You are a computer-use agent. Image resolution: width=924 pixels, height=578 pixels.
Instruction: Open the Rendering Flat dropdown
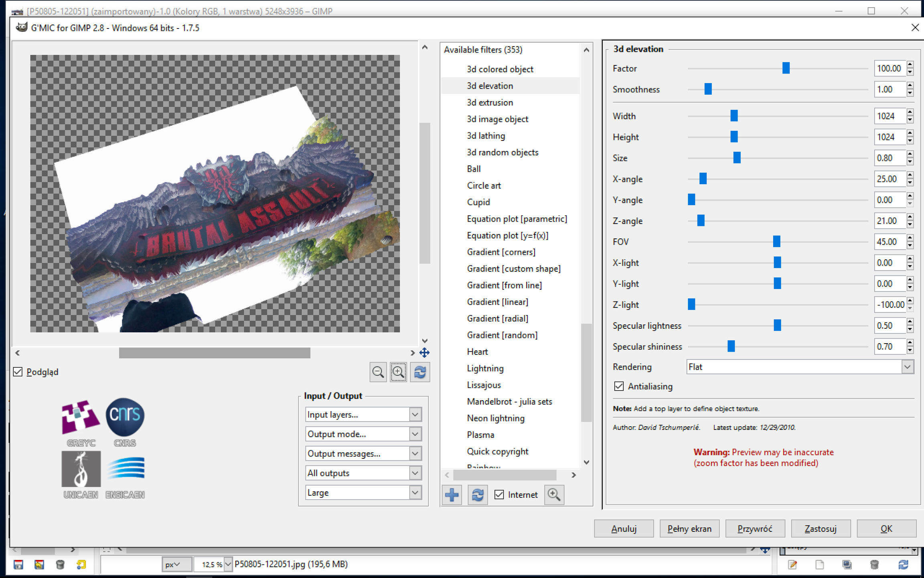800,367
